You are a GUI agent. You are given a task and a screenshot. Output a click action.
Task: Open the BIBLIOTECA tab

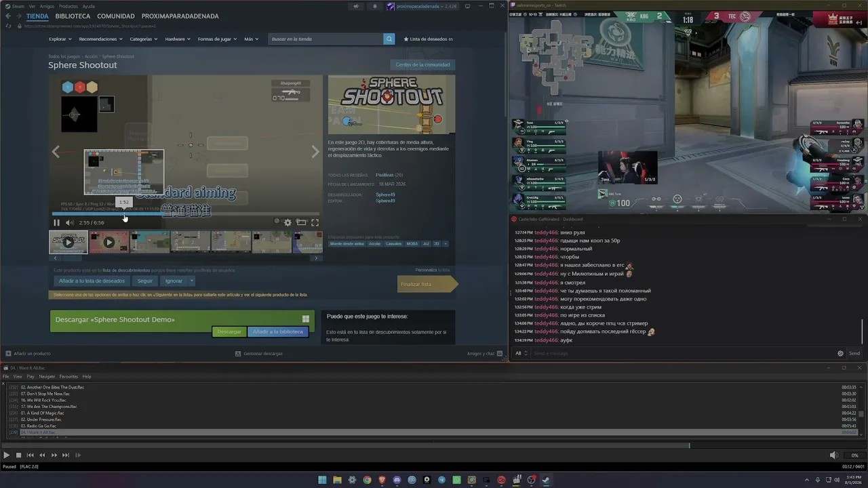tap(73, 16)
